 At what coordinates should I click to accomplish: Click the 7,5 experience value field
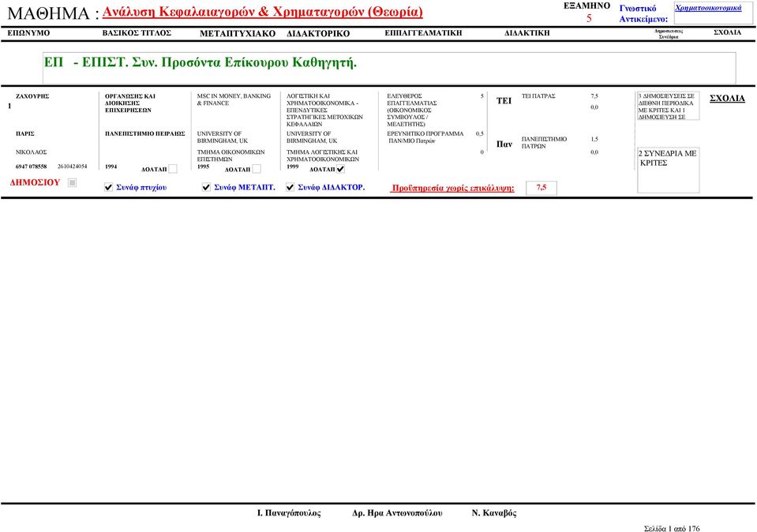(x=542, y=188)
